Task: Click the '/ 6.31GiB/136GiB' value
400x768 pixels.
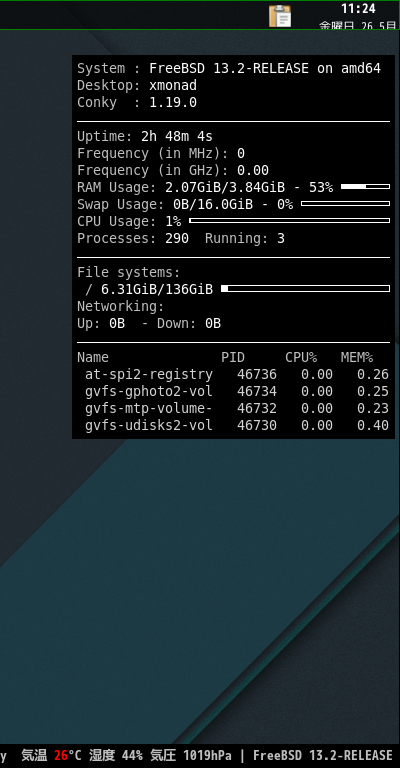Action: click(x=149, y=289)
